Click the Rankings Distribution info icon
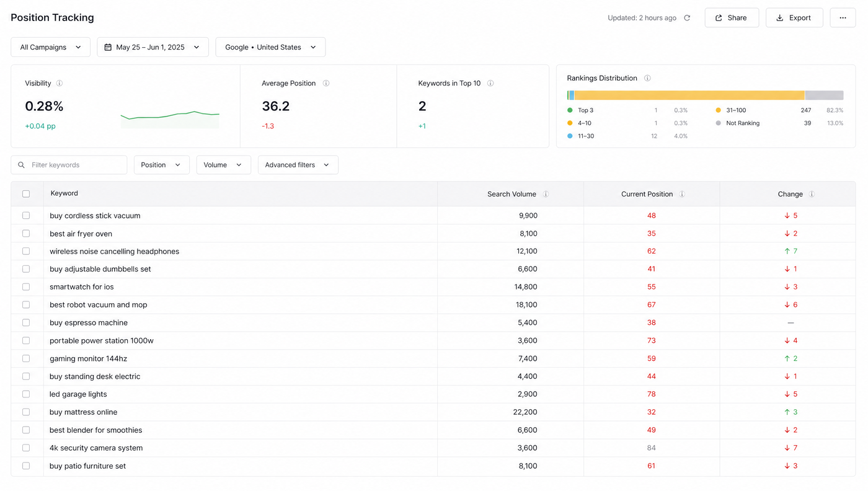The image size is (868, 491). click(647, 78)
